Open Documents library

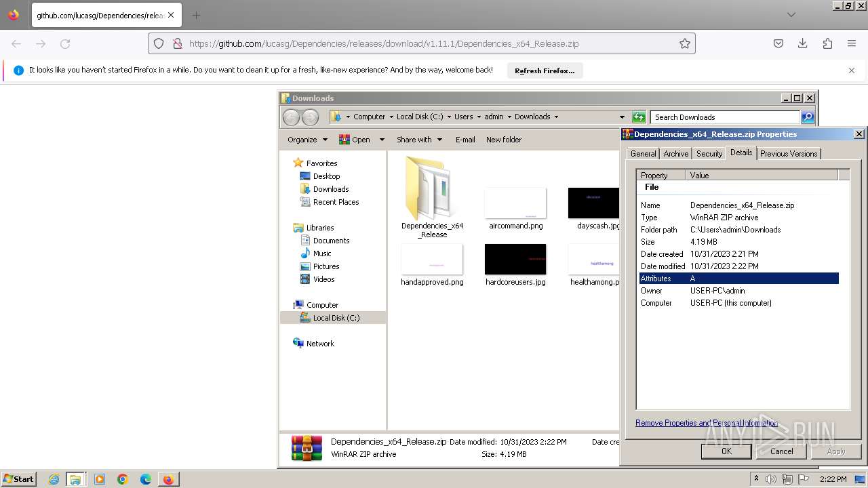point(331,241)
